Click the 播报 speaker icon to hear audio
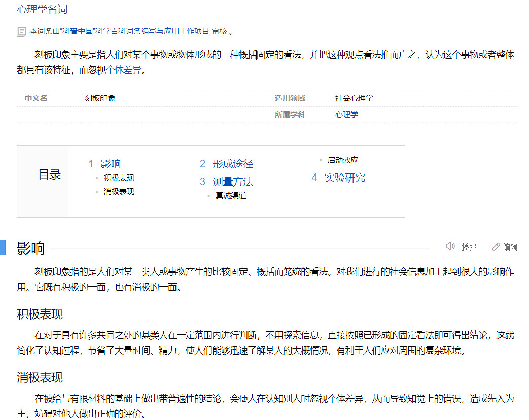The height and width of the screenshot is (420, 529). tap(451, 246)
